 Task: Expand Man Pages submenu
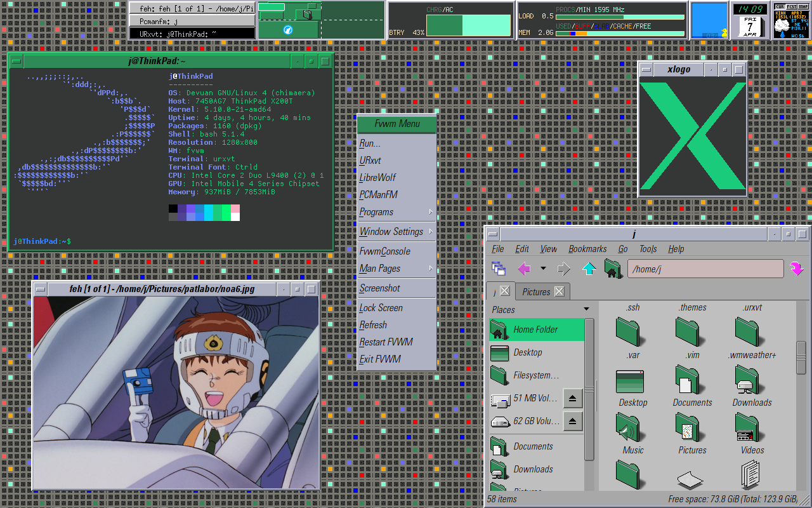pyautogui.click(x=397, y=269)
